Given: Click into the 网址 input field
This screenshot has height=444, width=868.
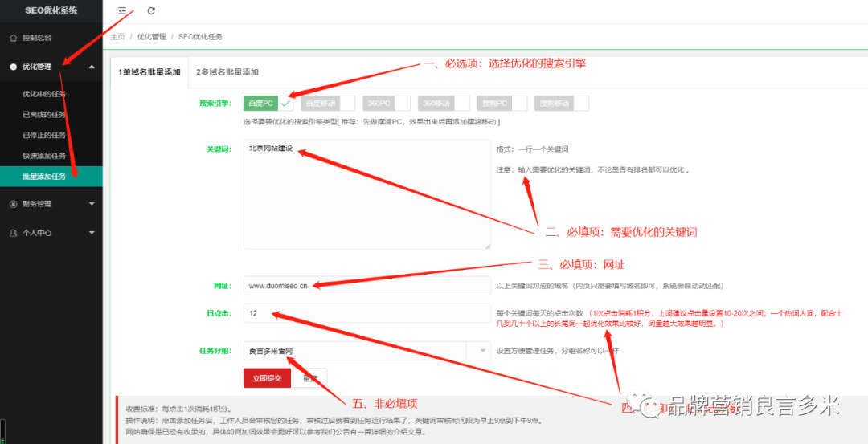Looking at the screenshot, I should click(x=366, y=286).
